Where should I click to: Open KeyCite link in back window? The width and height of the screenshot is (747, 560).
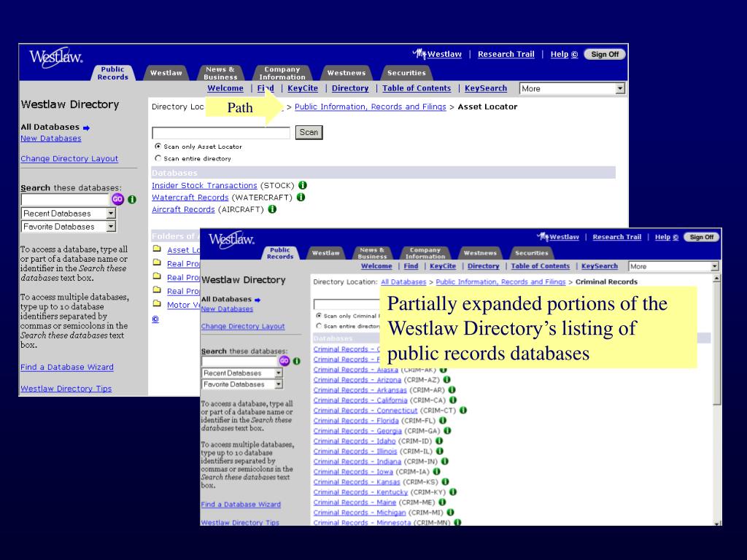[303, 88]
